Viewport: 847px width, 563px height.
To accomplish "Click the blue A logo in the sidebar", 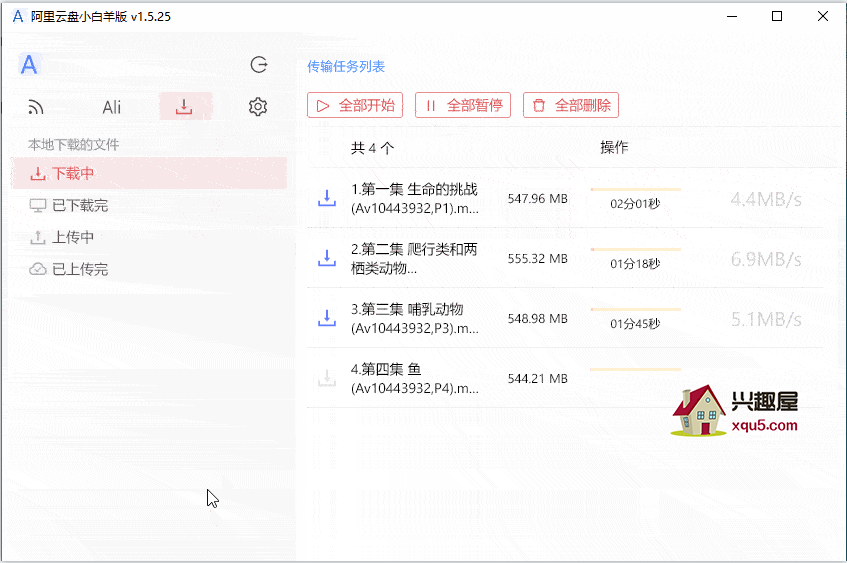I will [29, 65].
